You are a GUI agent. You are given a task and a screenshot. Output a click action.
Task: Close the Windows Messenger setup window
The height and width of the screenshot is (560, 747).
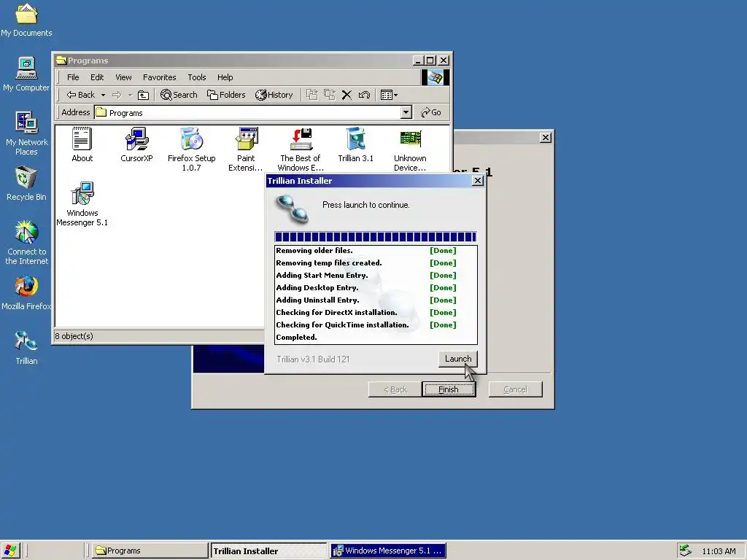pos(546,138)
